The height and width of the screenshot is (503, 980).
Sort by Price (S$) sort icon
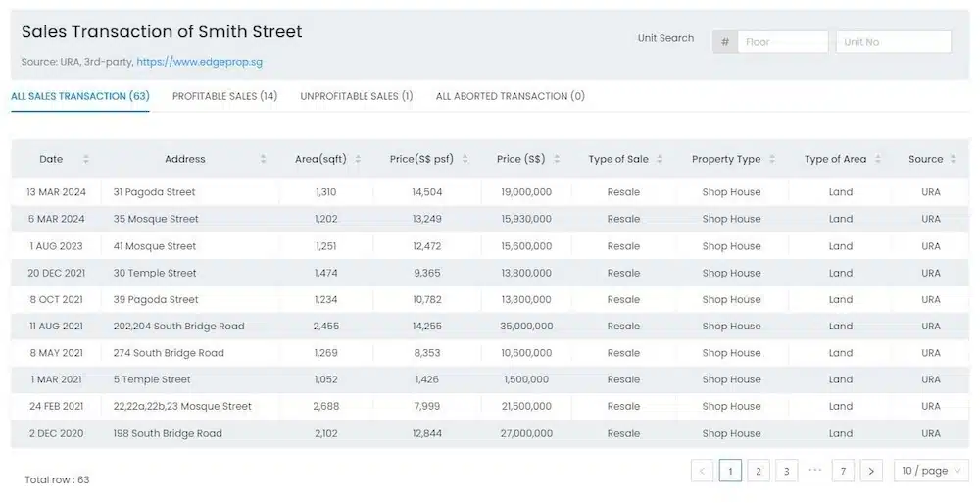click(557, 159)
